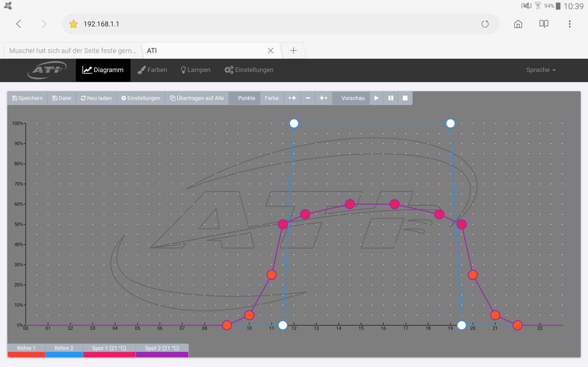Select the Spot 2 purple channel swatch
The height and width of the screenshot is (367, 588).
coord(162,354)
